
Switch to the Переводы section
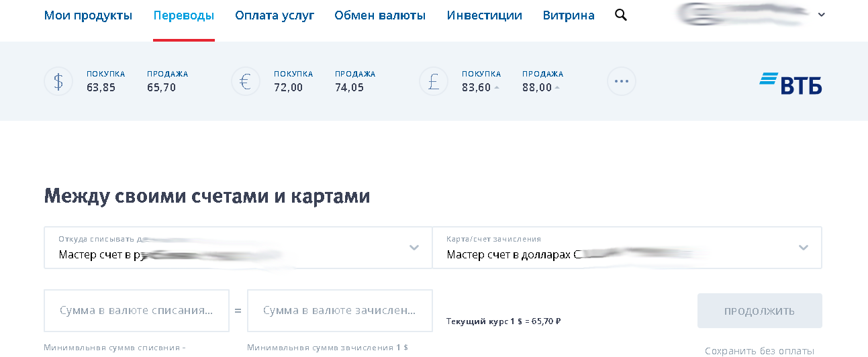coord(184,15)
